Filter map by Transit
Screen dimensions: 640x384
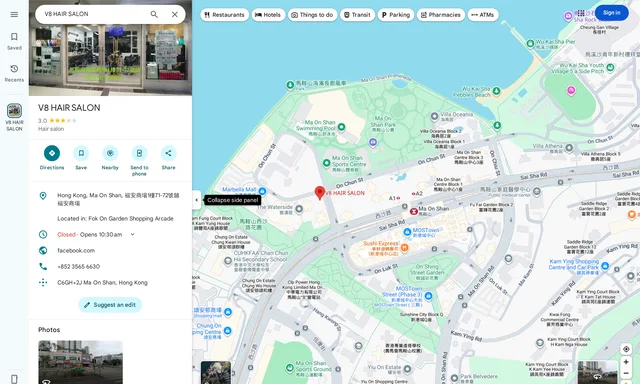pyautogui.click(x=357, y=15)
